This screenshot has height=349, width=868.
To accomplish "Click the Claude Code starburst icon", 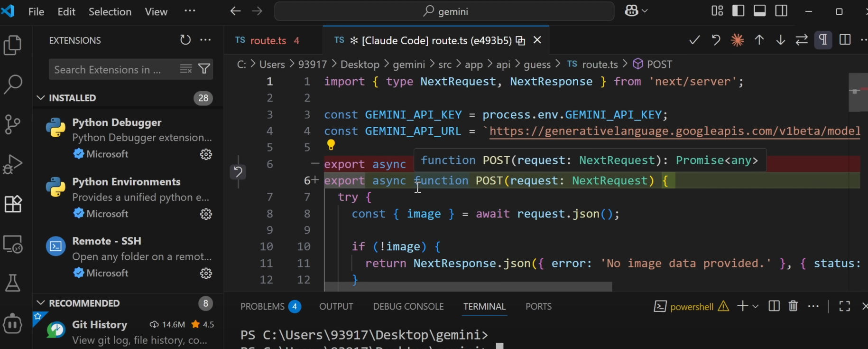I will [737, 40].
